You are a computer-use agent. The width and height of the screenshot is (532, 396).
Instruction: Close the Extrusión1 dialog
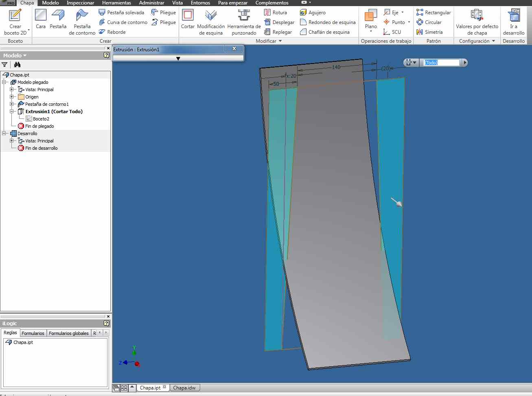pyautogui.click(x=234, y=48)
